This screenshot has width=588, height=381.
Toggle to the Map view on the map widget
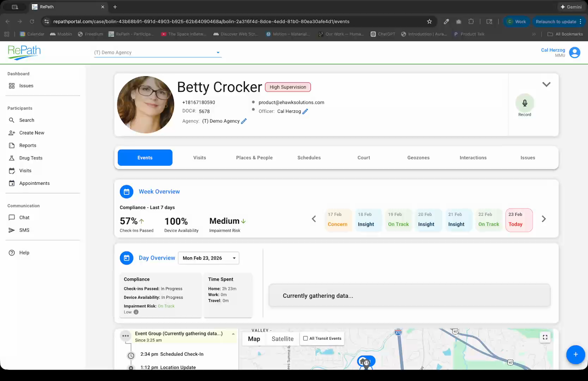point(253,338)
